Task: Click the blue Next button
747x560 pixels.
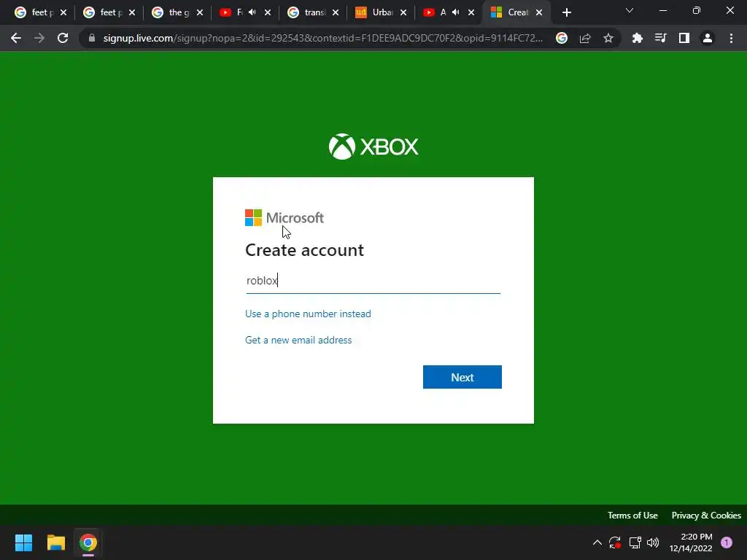Action: pos(462,377)
